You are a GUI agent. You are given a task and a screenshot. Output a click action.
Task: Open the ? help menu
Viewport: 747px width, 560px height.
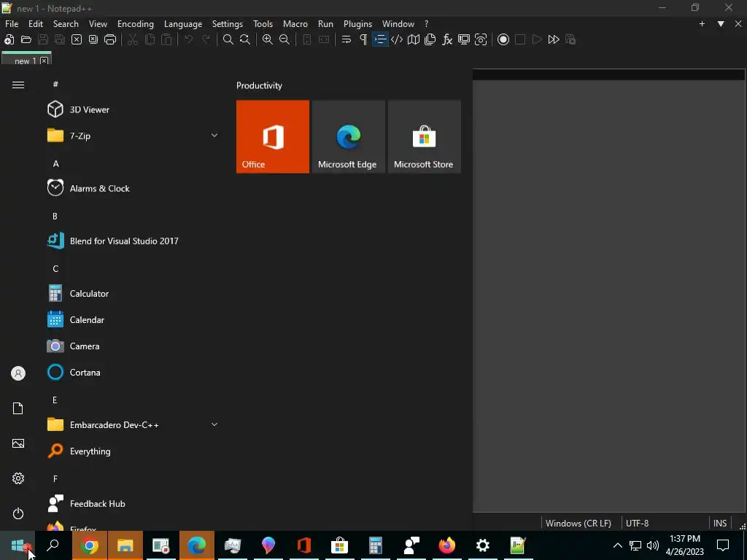pyautogui.click(x=426, y=24)
